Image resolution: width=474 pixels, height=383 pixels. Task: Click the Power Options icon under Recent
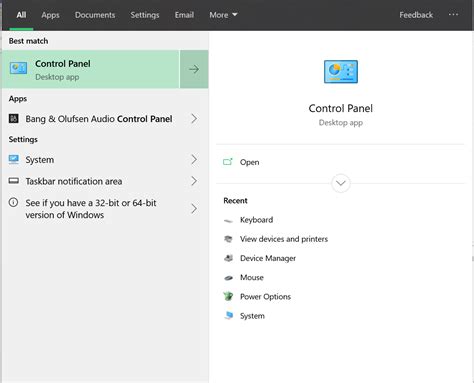[228, 296]
